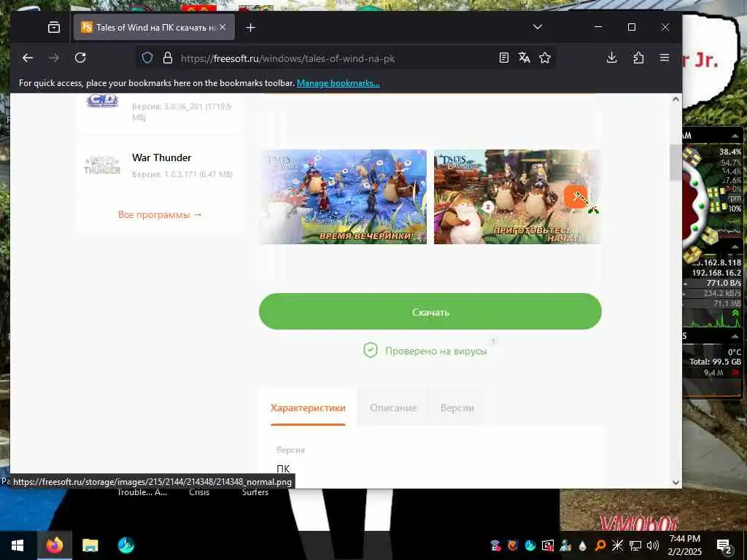Open Firefox tracking protection shield icon
Screen dimensions: 747x560
147,58
